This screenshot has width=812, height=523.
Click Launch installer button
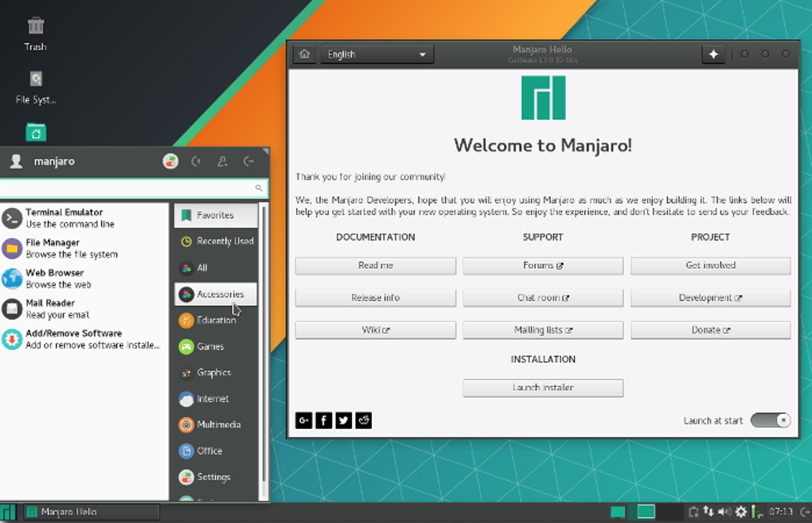coord(543,388)
